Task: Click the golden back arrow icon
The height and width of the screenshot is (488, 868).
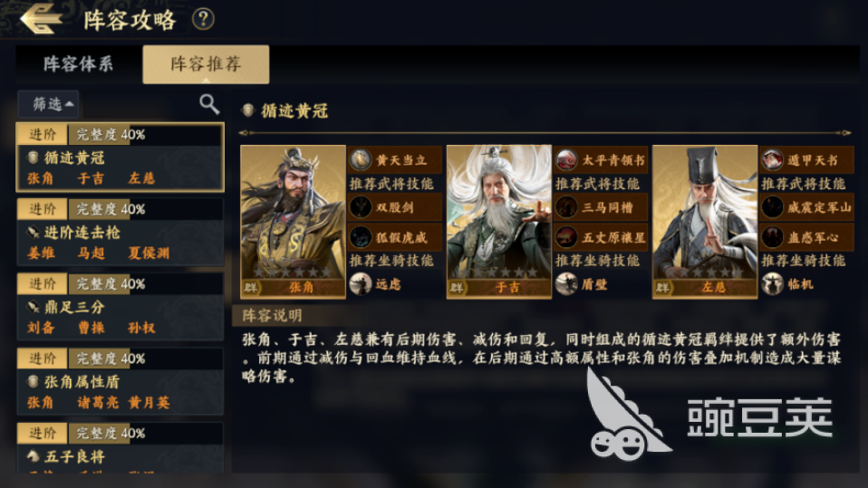Action: click(41, 19)
